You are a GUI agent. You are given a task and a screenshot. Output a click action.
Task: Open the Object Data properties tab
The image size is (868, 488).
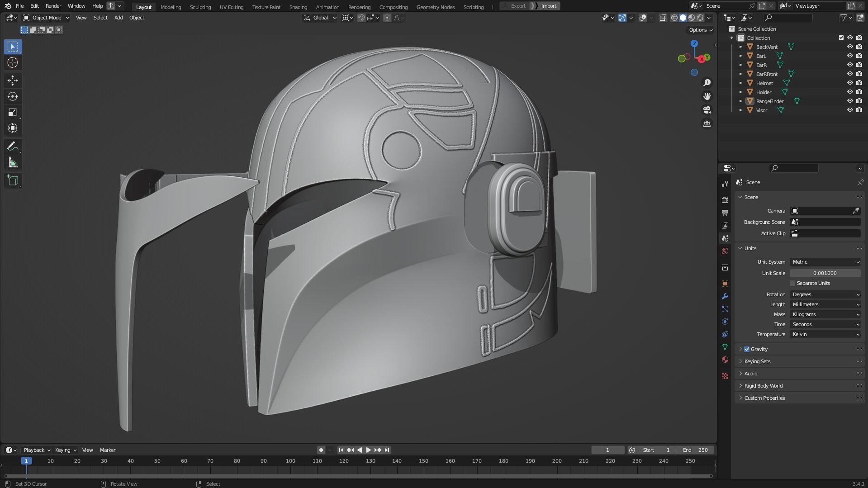click(725, 347)
